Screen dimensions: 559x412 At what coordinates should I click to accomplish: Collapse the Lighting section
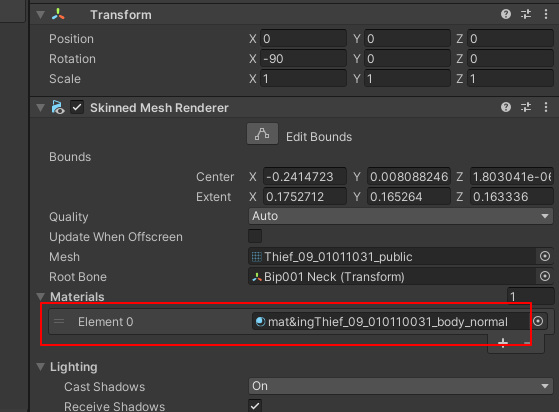[41, 367]
